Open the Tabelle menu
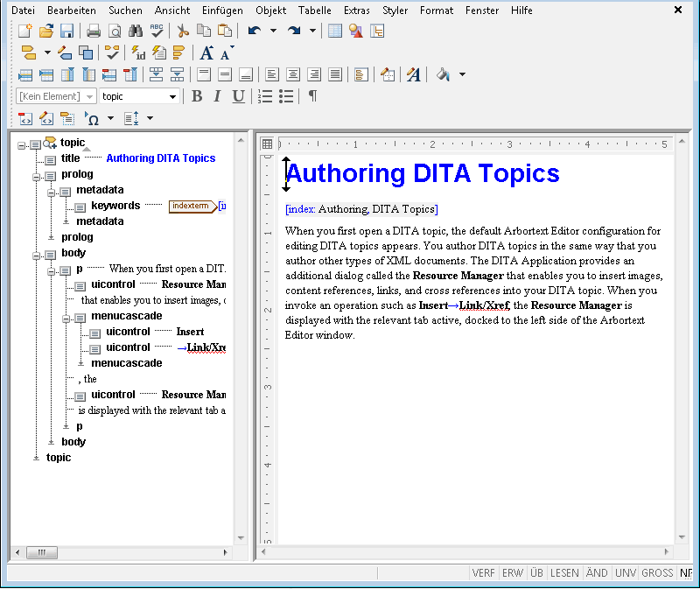 pyautogui.click(x=315, y=11)
